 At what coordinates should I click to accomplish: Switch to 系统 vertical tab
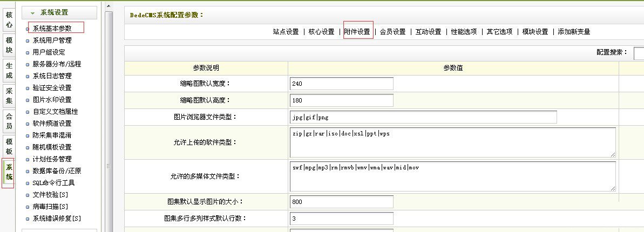click(9, 172)
